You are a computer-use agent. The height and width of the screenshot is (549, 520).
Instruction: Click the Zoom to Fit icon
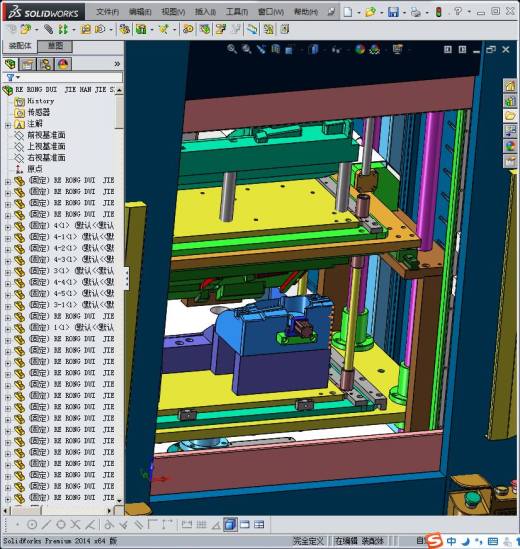pos(231,49)
